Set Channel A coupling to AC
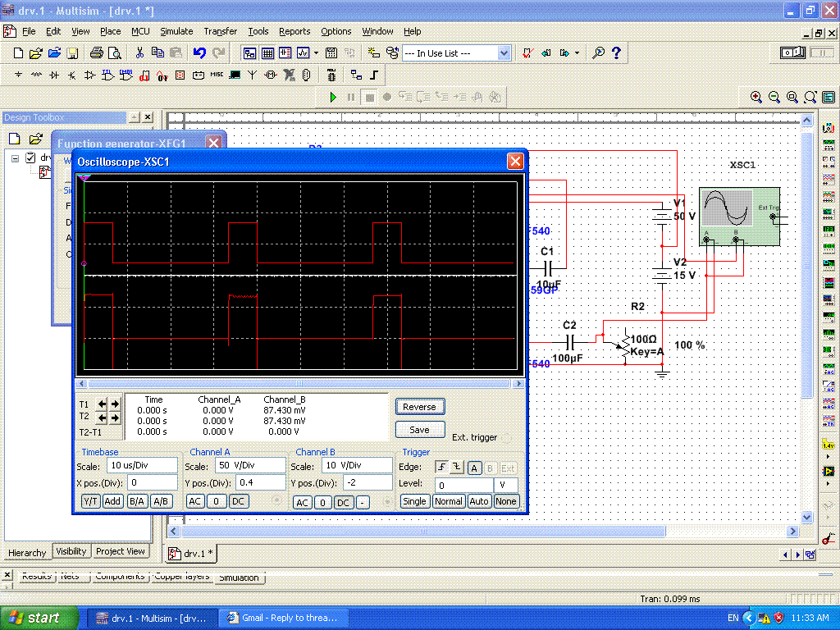 click(x=195, y=501)
